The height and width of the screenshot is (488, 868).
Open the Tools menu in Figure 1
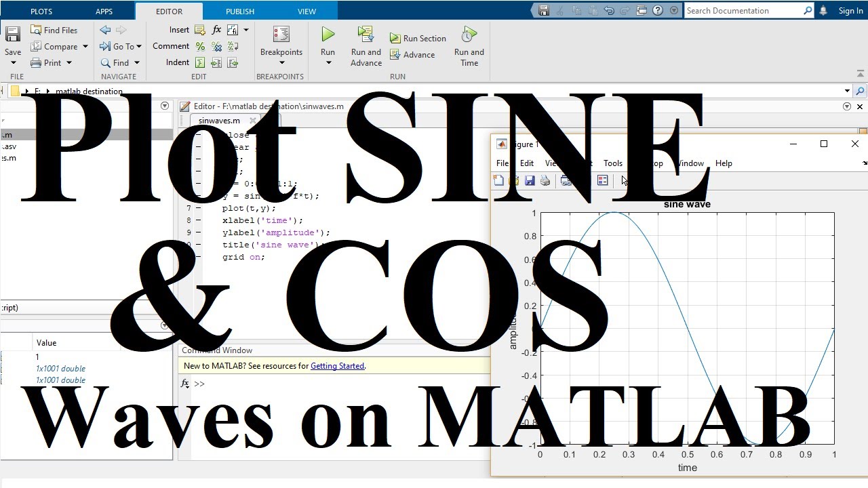point(613,163)
